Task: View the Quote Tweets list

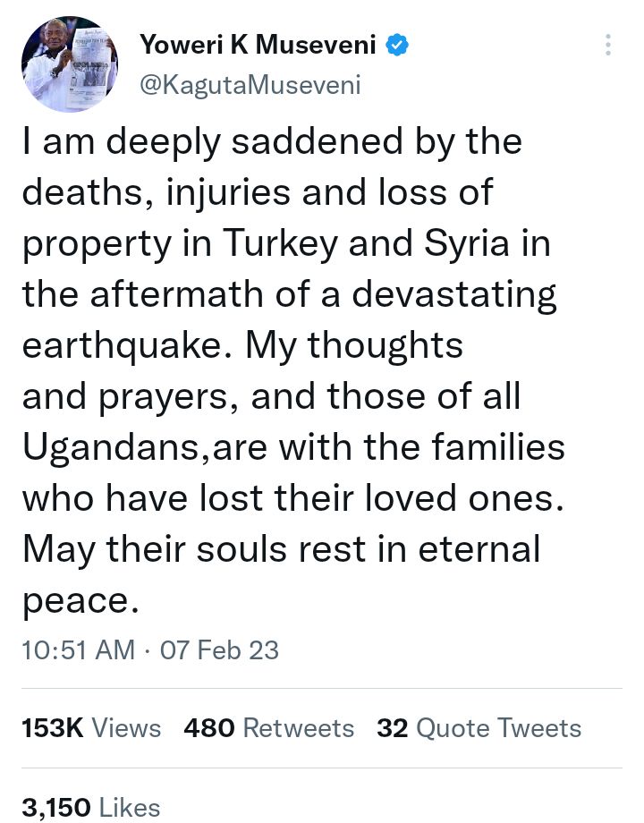Action: coord(499,728)
